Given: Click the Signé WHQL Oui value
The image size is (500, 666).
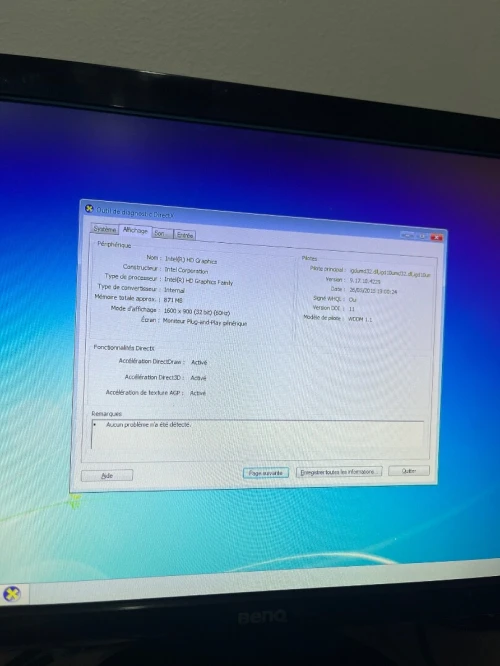Looking at the screenshot, I should [353, 299].
